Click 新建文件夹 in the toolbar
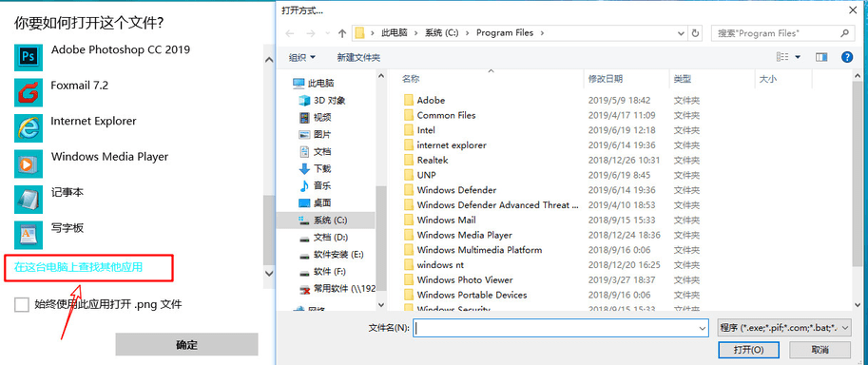The height and width of the screenshot is (365, 868). [x=358, y=58]
